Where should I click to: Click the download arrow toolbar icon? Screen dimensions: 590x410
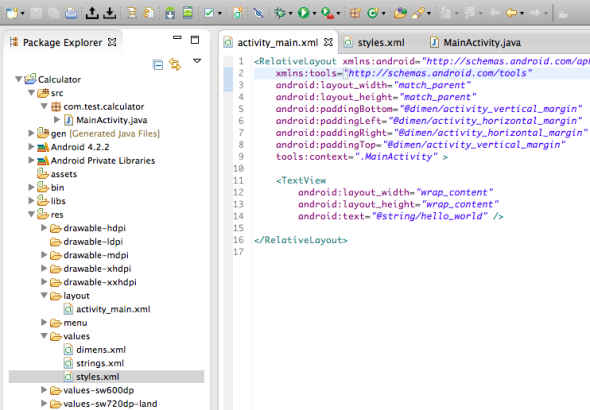pos(109,13)
